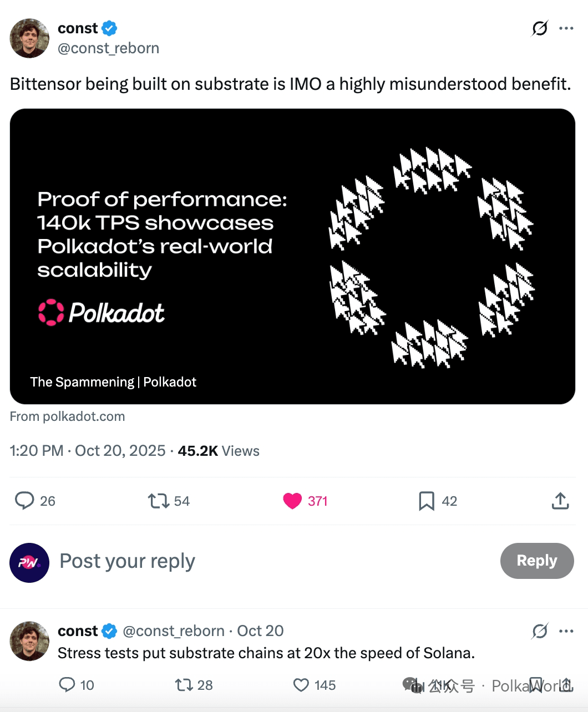Click const's profile avatar at the top
This screenshot has height=712, width=588.
click(29, 38)
